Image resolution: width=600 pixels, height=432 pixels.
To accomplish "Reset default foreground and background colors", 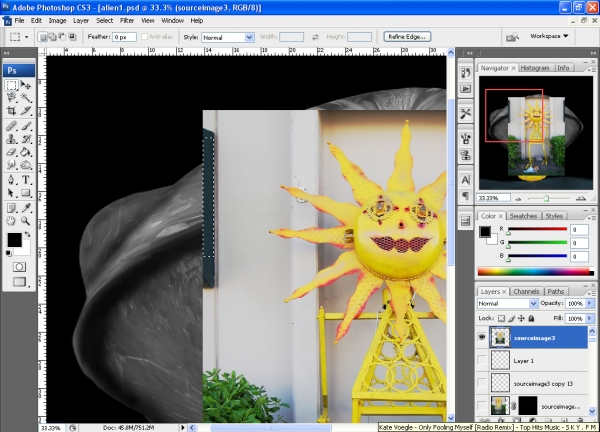I will click(x=8, y=253).
